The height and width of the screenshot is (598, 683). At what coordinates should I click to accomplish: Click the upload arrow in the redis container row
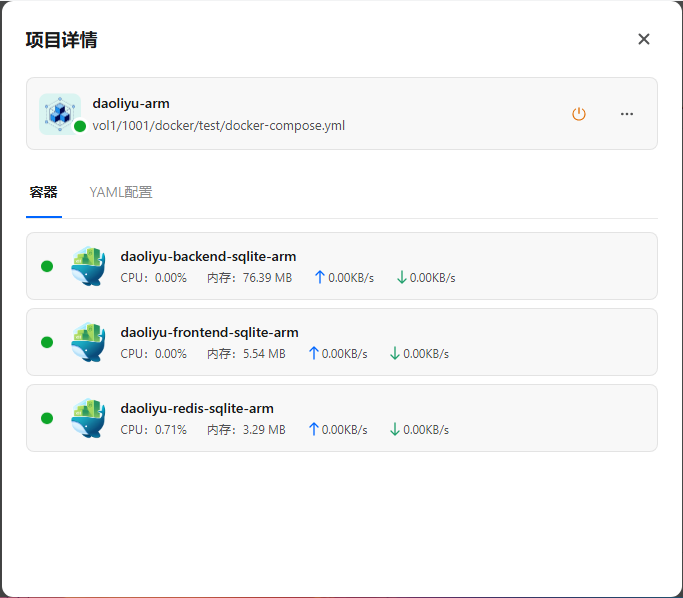click(x=313, y=429)
